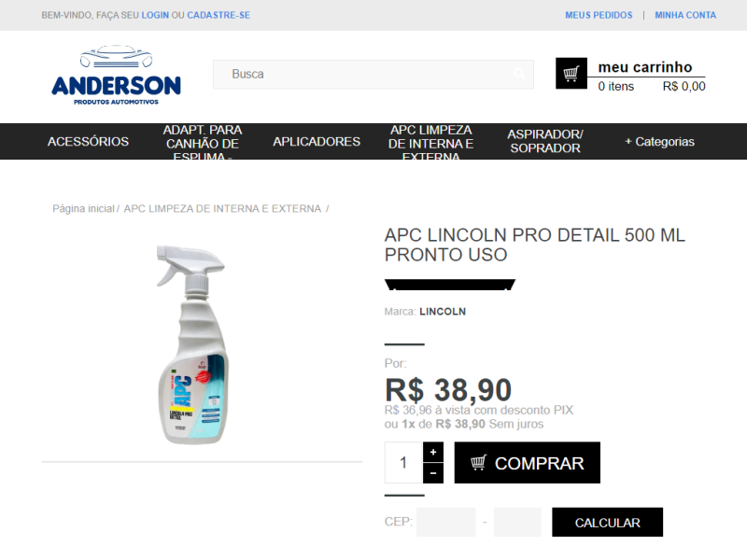Focus the Busca search field
This screenshot has height=560, width=747.
tap(373, 75)
